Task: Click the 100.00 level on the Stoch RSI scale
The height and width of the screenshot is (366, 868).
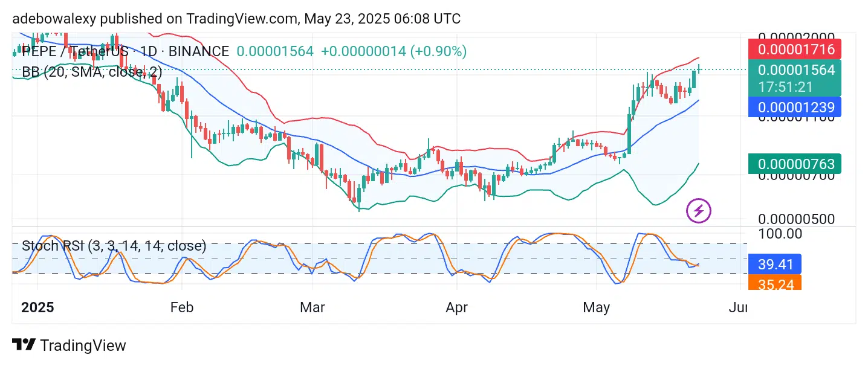Action: [x=780, y=234]
